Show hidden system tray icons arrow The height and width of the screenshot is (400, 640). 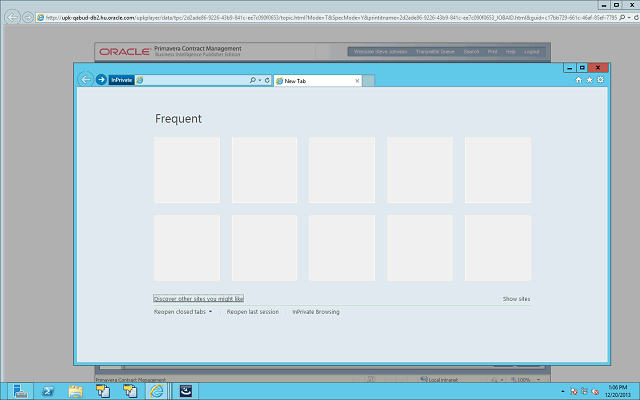coord(562,391)
